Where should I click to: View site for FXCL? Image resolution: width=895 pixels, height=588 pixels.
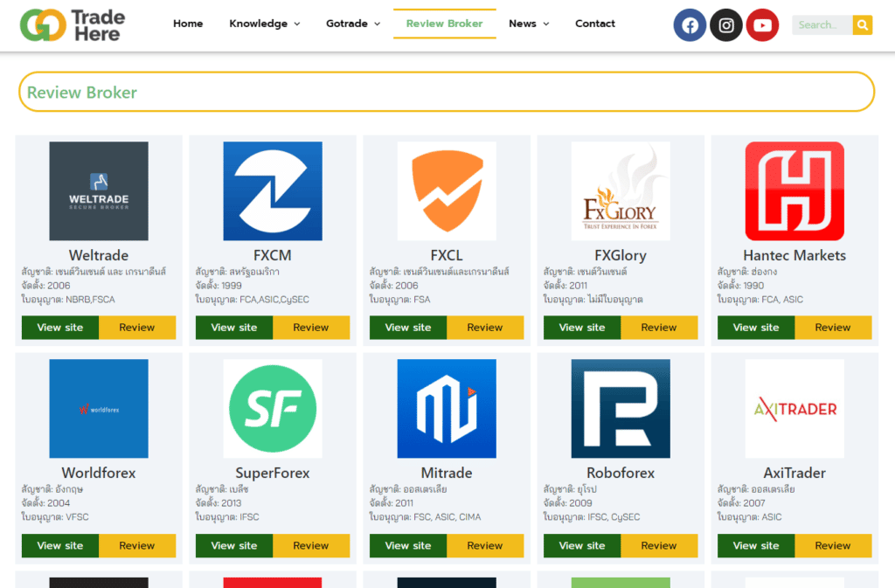coord(408,328)
